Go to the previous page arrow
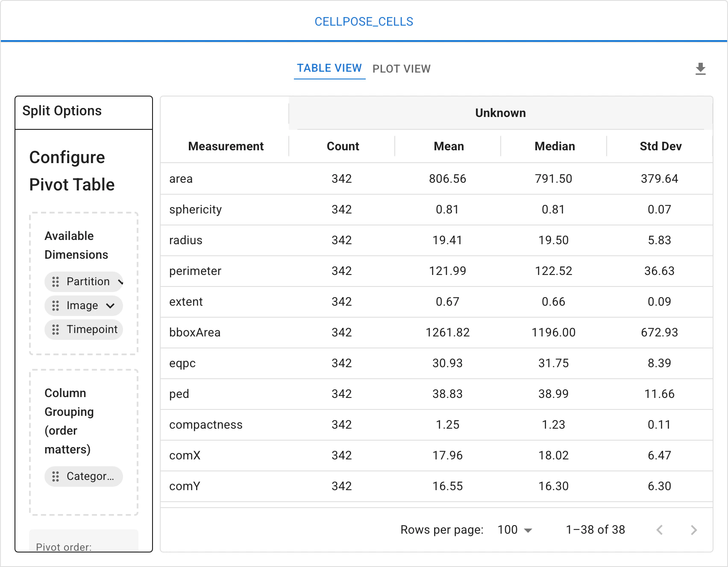Viewport: 728px width, 567px height. [x=660, y=530]
